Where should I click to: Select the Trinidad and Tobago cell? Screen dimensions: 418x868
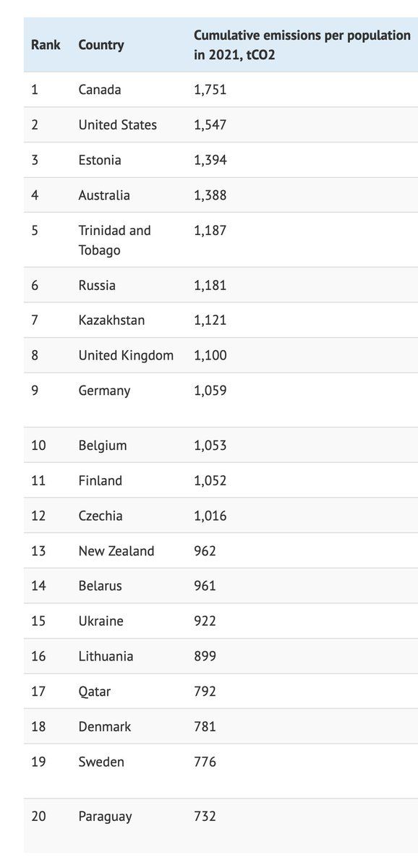[x=115, y=240]
